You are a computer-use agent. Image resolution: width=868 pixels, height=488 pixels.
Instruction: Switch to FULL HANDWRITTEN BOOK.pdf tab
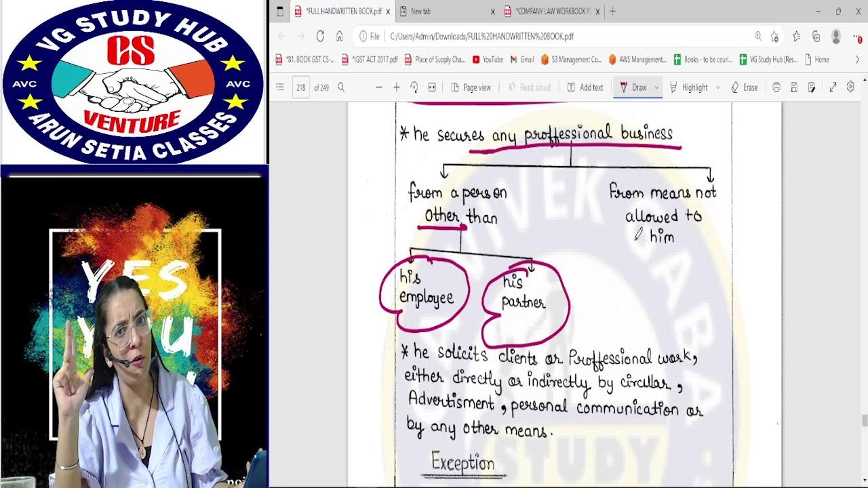coord(342,12)
